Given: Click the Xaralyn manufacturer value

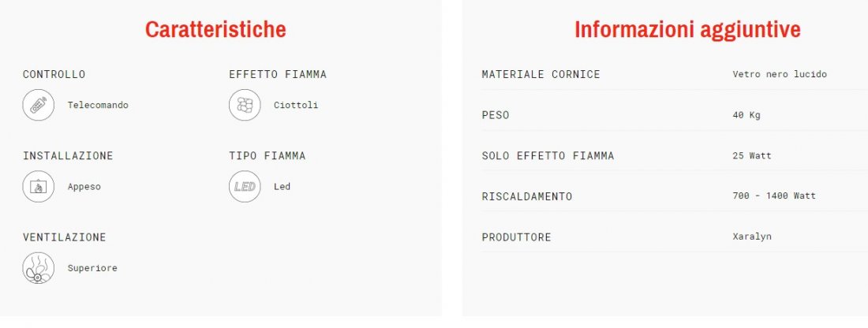Looking at the screenshot, I should (753, 237).
